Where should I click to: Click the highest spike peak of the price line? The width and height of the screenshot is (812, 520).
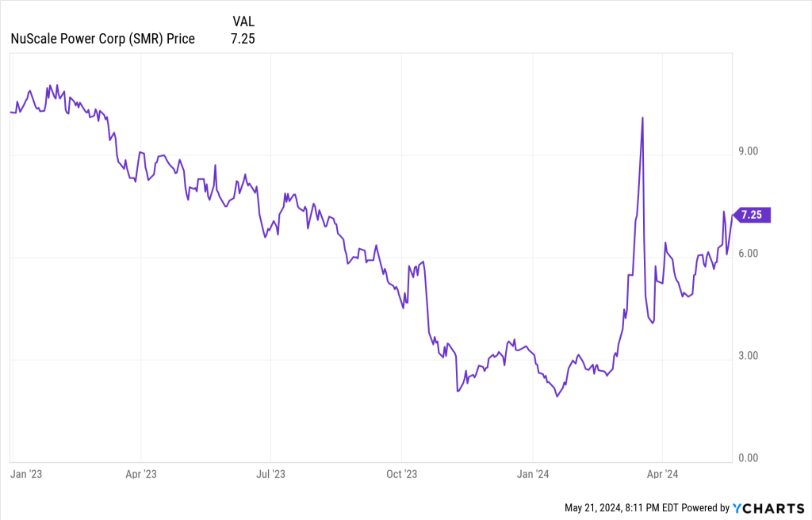pyautogui.click(x=642, y=118)
